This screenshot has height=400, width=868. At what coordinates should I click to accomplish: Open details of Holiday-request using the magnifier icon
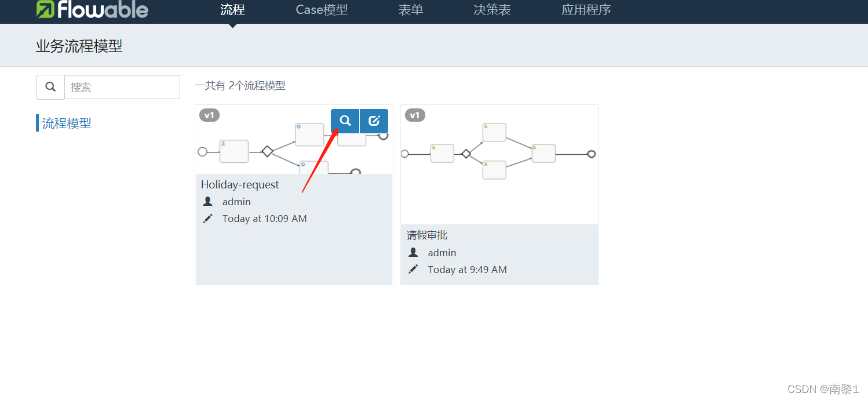(x=345, y=121)
